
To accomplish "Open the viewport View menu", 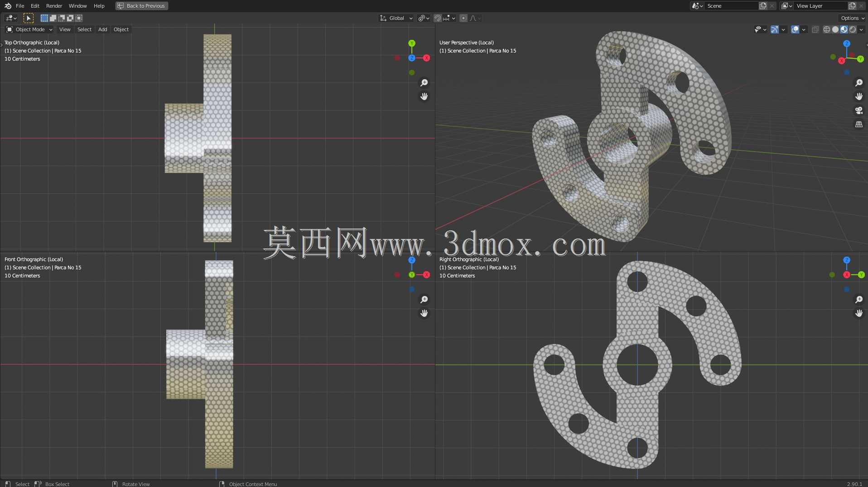I will [x=65, y=29].
